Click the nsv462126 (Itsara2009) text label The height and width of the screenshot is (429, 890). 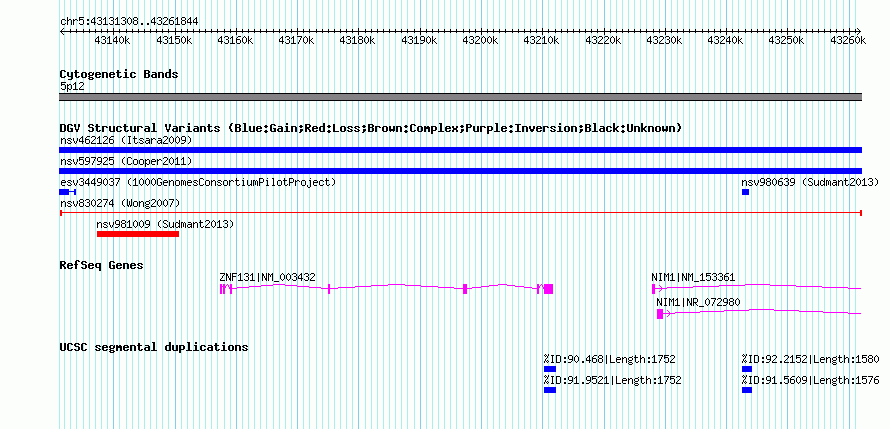126,140
